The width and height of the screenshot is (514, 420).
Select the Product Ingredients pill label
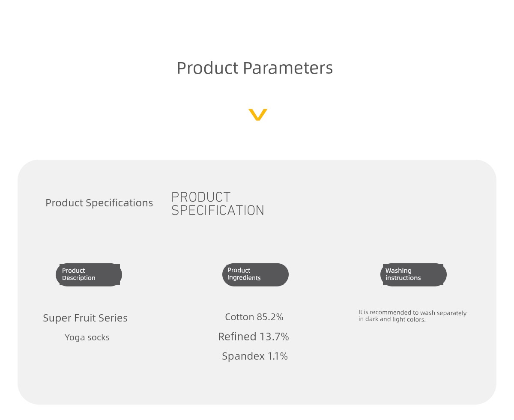[255, 275]
